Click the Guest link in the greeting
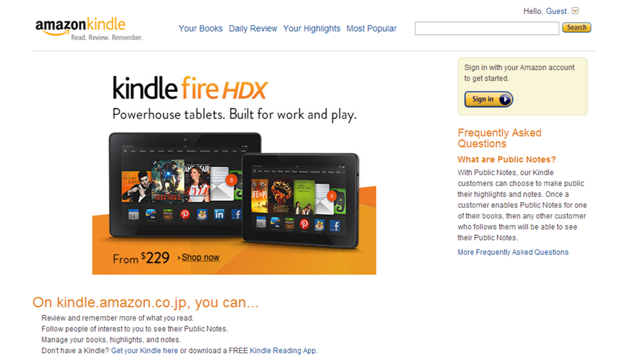The width and height of the screenshot is (624, 364). tap(556, 11)
